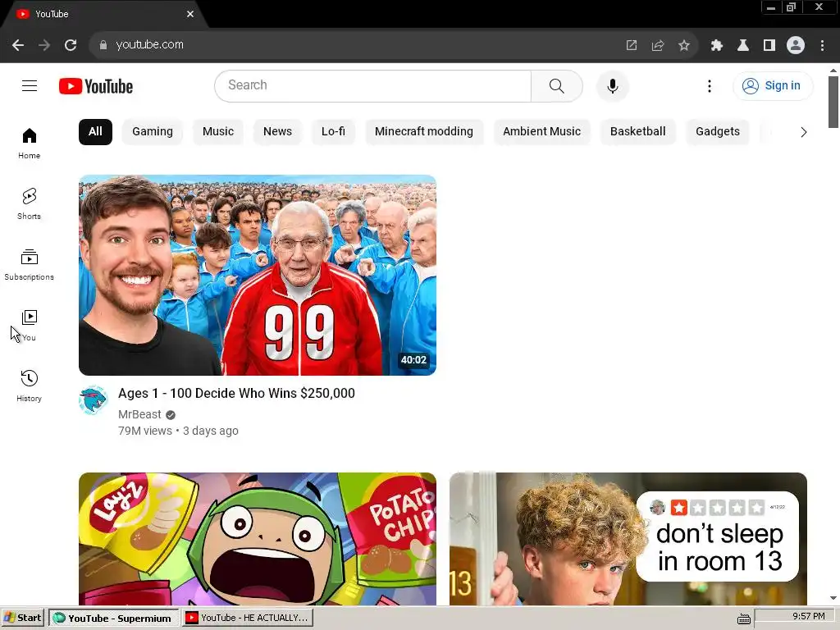Switch to YouTube - Supermium taskbar item
This screenshot has width=840, height=630.
click(x=113, y=618)
